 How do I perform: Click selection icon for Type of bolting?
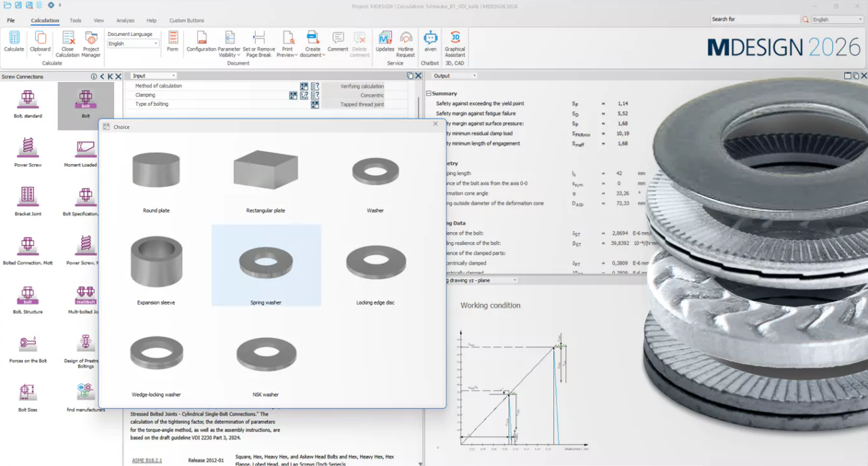pyautogui.click(x=315, y=104)
